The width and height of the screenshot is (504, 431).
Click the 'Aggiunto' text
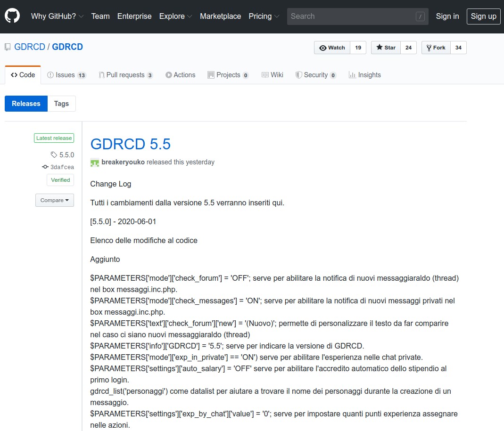click(105, 259)
